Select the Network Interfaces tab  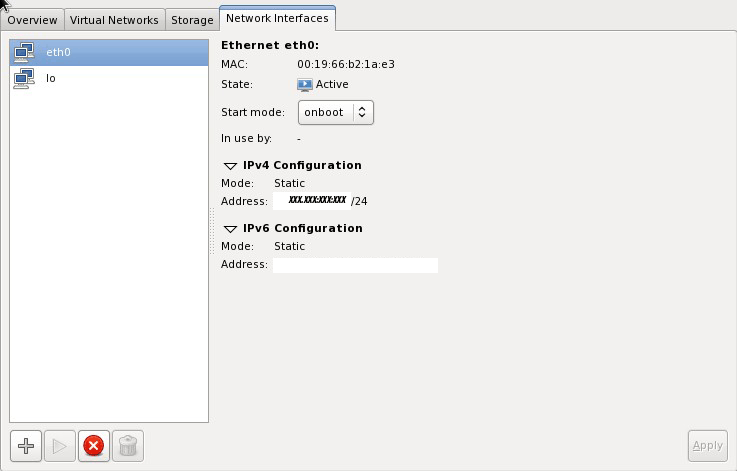tap(276, 18)
